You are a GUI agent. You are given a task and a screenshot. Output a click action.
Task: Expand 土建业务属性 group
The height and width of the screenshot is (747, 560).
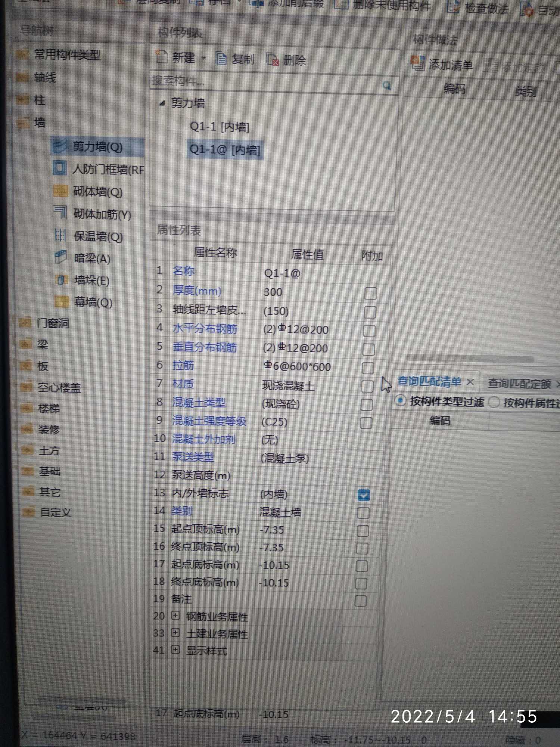175,633
